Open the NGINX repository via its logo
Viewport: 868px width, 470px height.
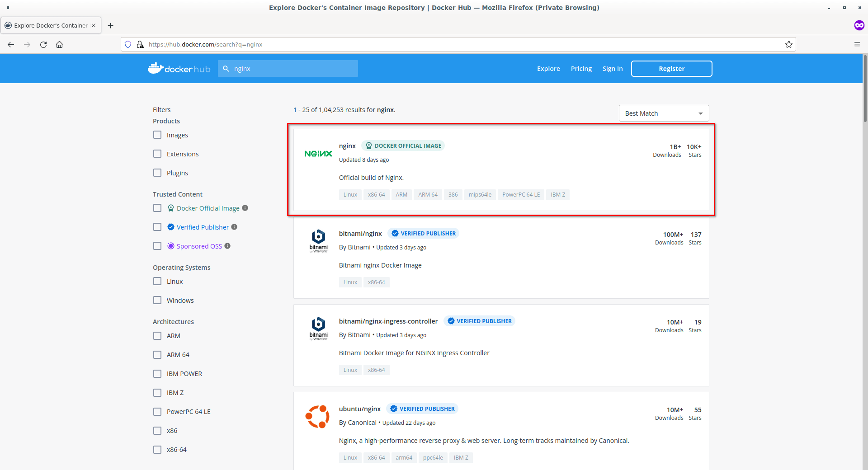[318, 153]
